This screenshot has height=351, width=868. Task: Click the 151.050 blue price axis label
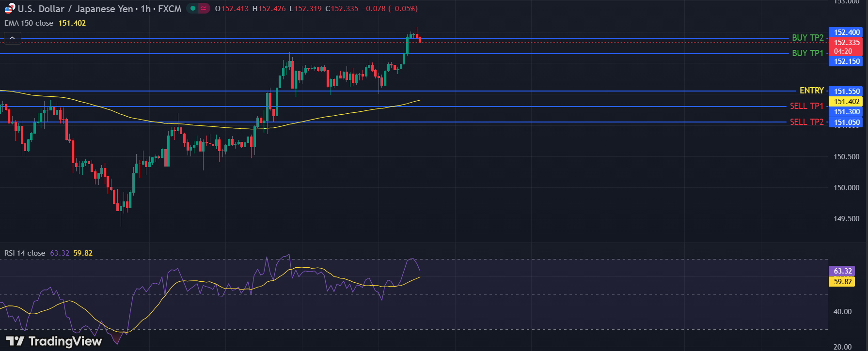(846, 122)
